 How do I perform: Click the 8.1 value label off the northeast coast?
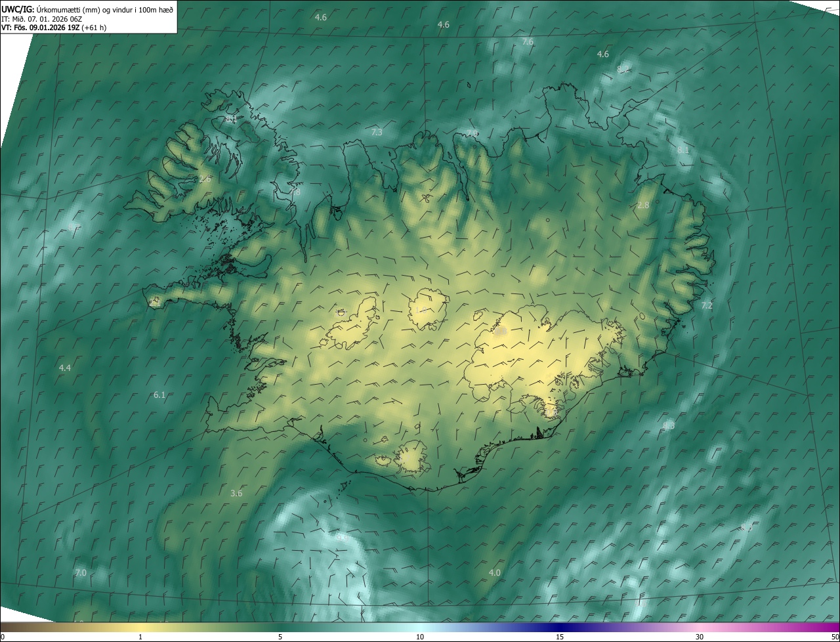[x=683, y=150]
